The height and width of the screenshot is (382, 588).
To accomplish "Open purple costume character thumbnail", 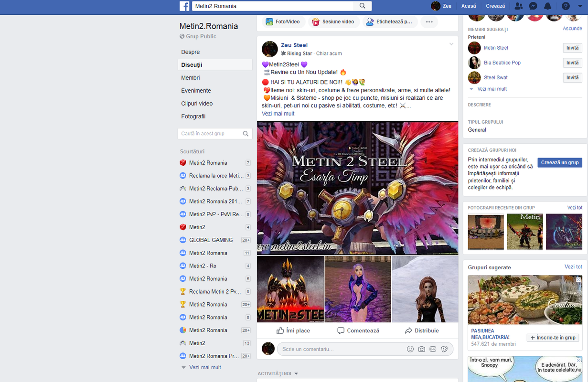I will pyautogui.click(x=358, y=289).
